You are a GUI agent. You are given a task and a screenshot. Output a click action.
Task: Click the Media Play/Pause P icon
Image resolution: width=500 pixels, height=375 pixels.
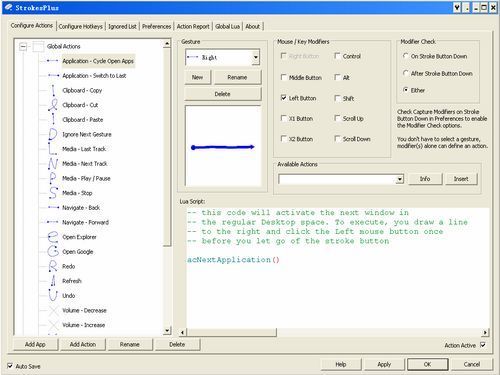(x=53, y=178)
